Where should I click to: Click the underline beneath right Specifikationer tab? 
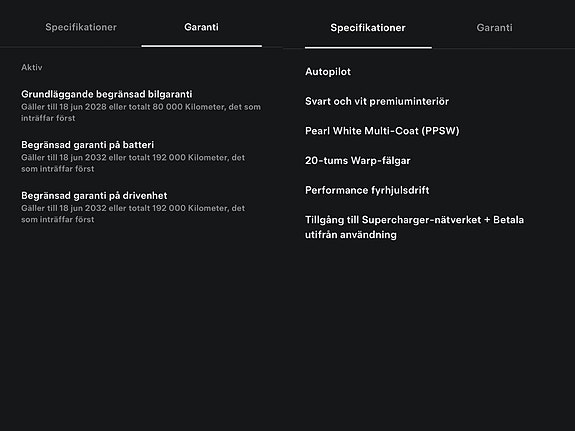pos(368,47)
